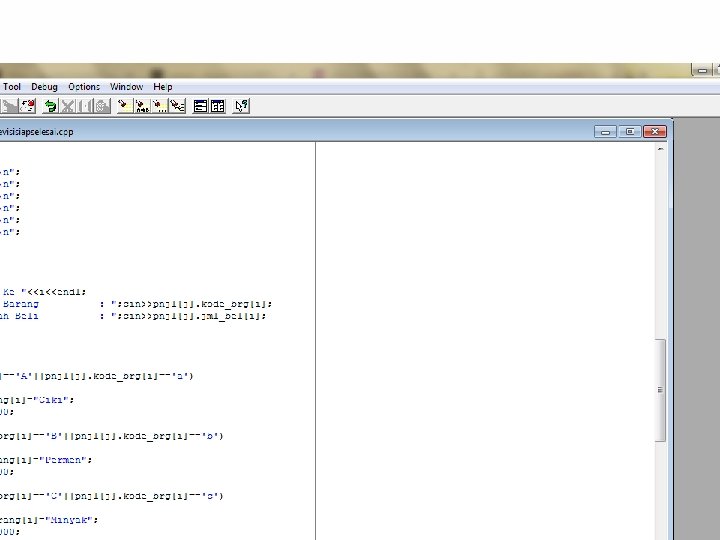Click the Replace text toolbar icon
This screenshot has width=720, height=540.
tap(141, 107)
